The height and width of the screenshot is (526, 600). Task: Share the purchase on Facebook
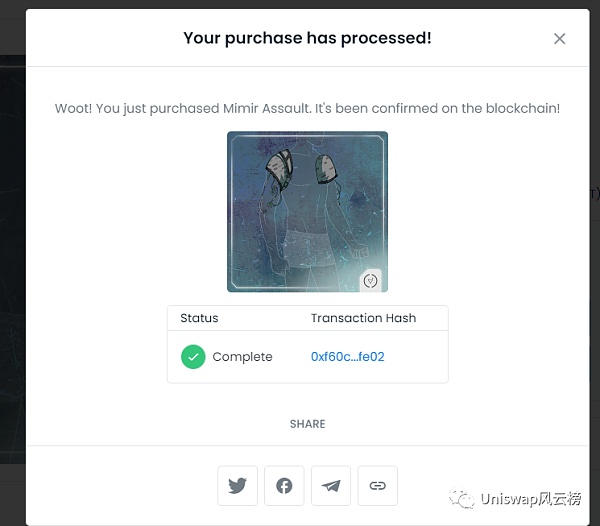(284, 486)
